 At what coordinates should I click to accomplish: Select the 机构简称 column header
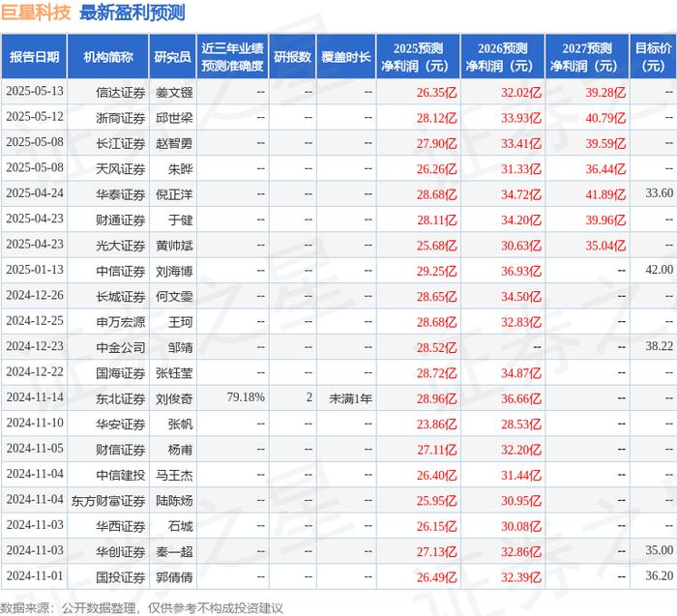(x=108, y=56)
